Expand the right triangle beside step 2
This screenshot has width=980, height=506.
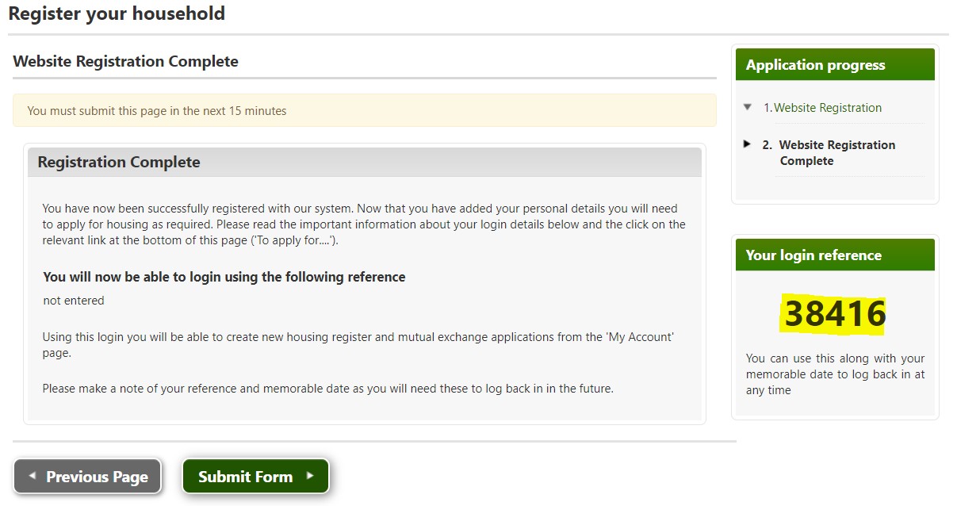[747, 144]
